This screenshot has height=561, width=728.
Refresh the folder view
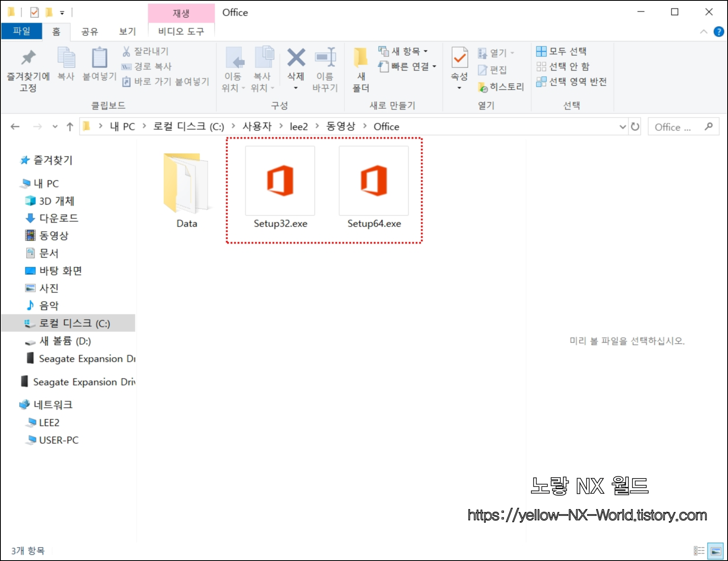pyautogui.click(x=635, y=127)
